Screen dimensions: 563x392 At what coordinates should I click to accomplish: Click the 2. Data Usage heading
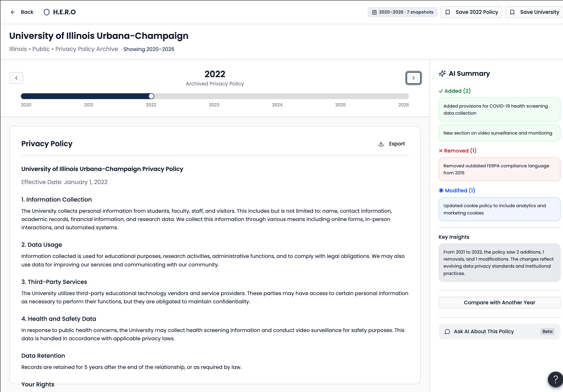[x=42, y=245]
